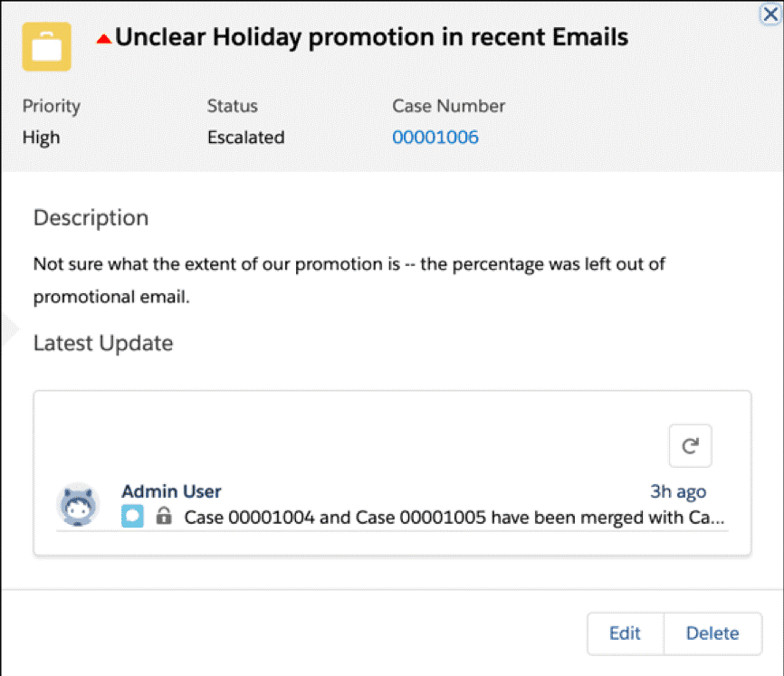Click the yellow briefcase case icon

(x=47, y=45)
